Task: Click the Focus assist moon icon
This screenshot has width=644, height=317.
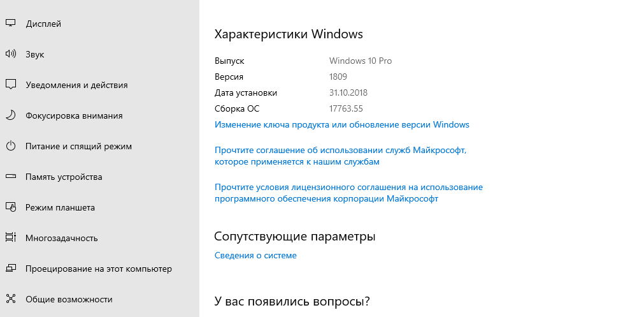Action: tap(10, 115)
